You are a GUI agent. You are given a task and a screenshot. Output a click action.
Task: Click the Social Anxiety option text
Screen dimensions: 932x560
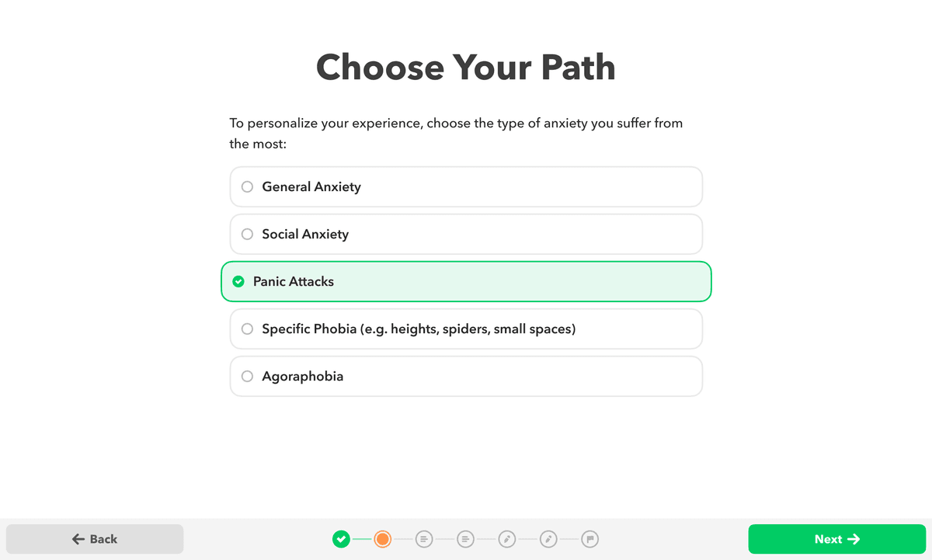click(x=305, y=234)
